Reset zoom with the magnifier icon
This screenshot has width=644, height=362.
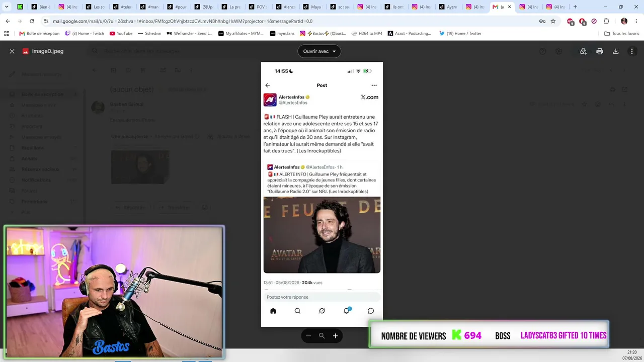(x=322, y=336)
